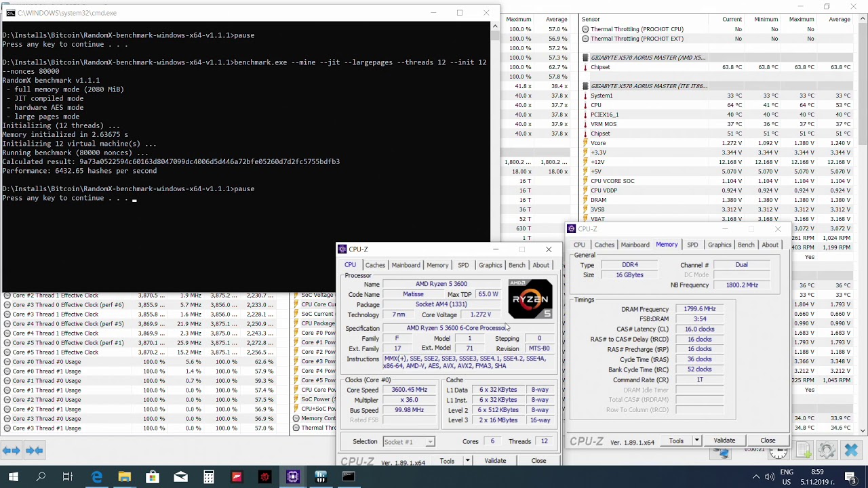Open notification center icon
This screenshot has height=488, width=868.
coord(850,477)
